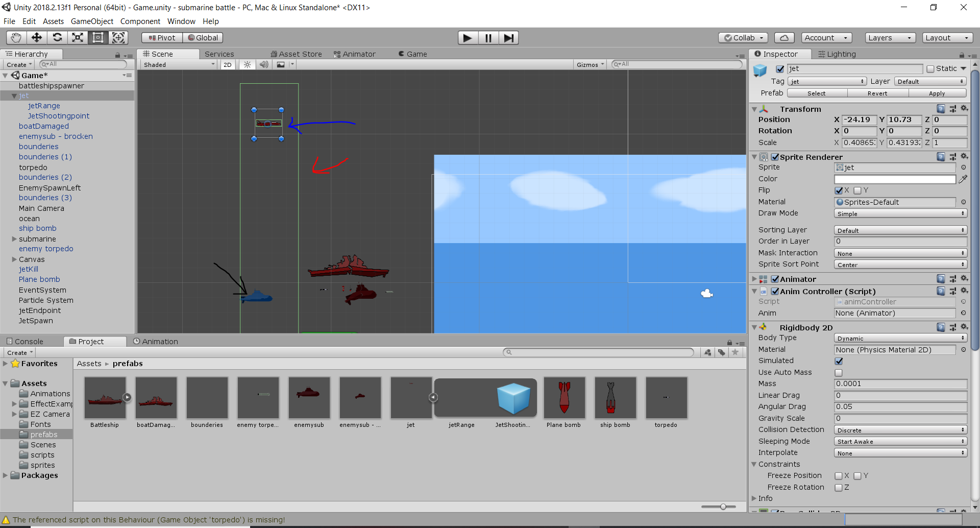Open eyedropper color picker for Color

coord(963,179)
